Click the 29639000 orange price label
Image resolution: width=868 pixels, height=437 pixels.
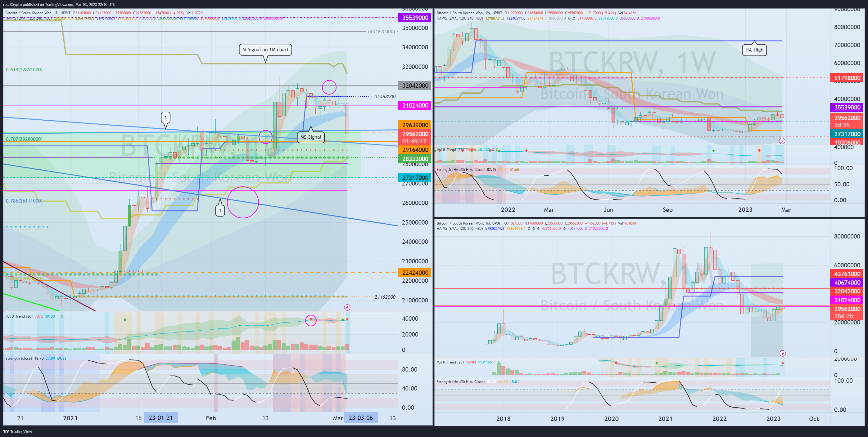click(x=415, y=125)
